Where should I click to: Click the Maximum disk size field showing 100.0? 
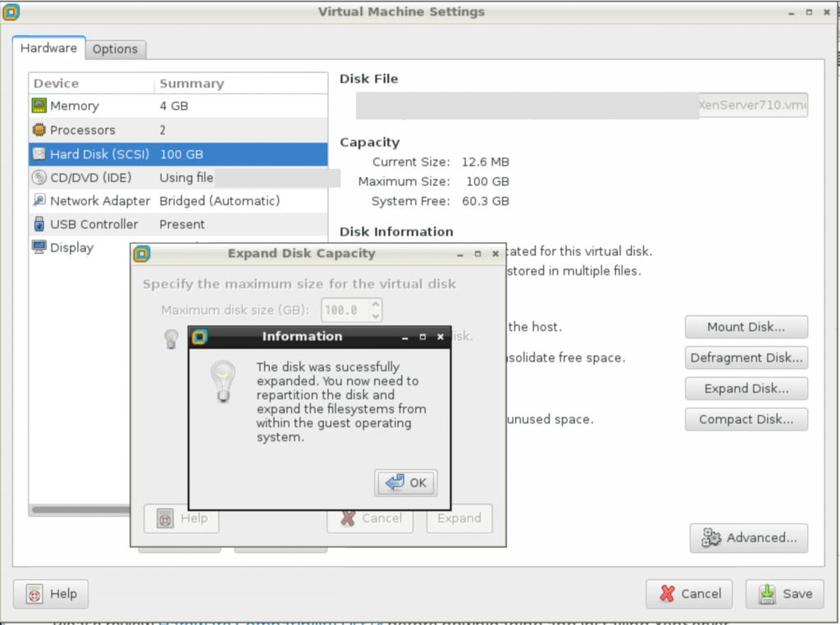tap(345, 310)
